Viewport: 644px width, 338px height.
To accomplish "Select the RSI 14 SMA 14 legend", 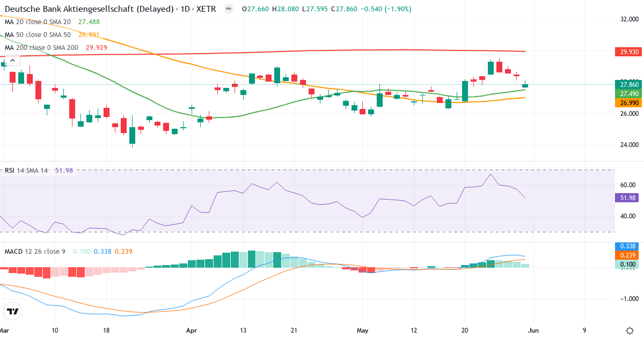I will (x=26, y=171).
